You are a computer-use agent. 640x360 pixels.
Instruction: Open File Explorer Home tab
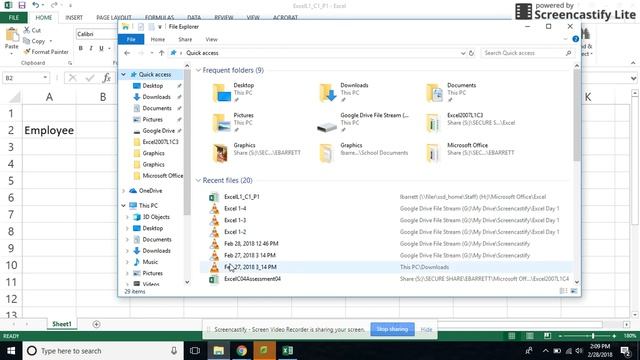click(x=158, y=39)
